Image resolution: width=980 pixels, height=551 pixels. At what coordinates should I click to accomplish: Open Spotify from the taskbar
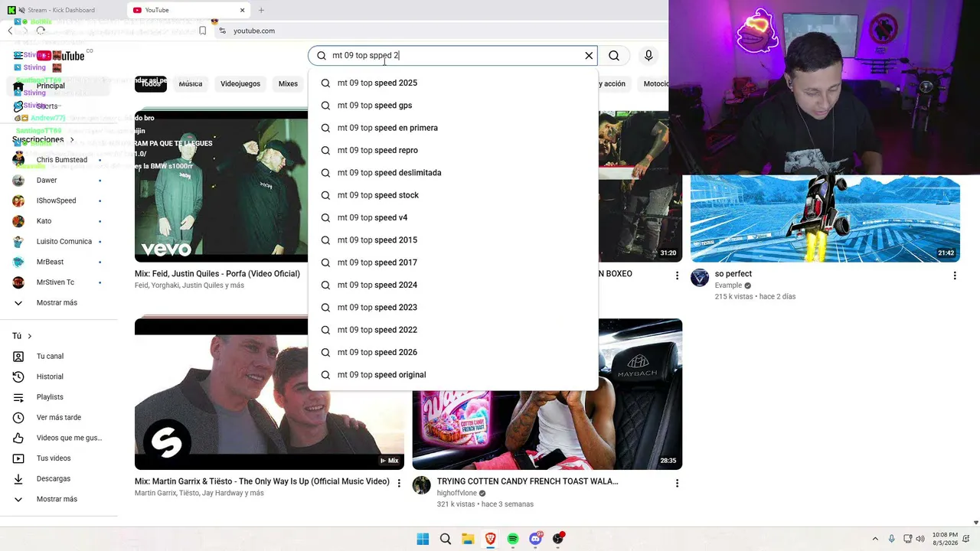tap(513, 539)
